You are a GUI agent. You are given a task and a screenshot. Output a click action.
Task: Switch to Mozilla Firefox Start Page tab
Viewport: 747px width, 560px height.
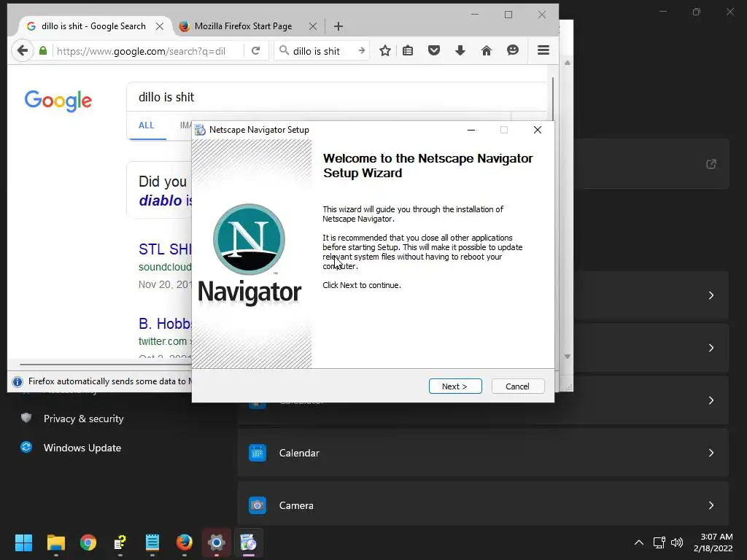243,26
